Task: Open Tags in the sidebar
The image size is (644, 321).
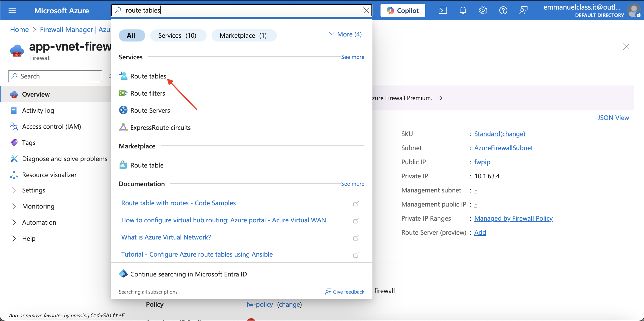Action: coord(29,143)
